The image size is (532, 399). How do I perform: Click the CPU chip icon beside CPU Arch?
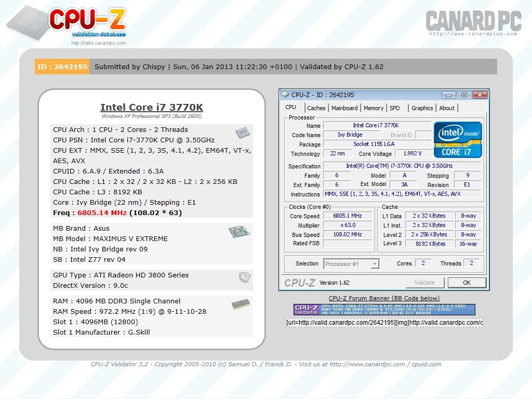(x=243, y=132)
